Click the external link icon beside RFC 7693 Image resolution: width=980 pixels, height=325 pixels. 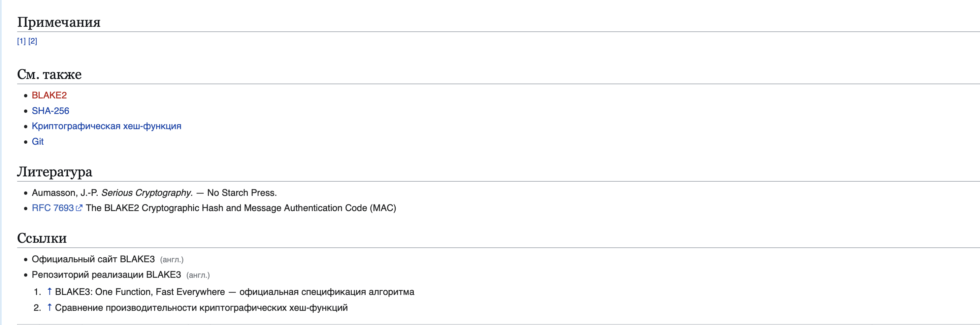click(79, 208)
